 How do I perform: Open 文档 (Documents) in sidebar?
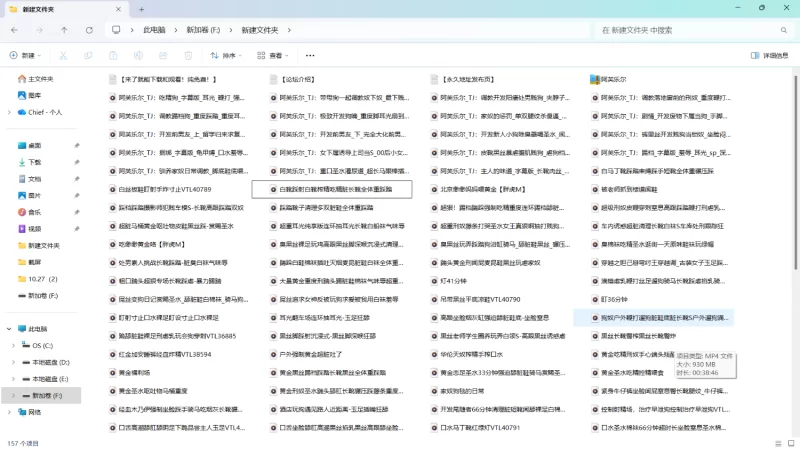pos(30,179)
